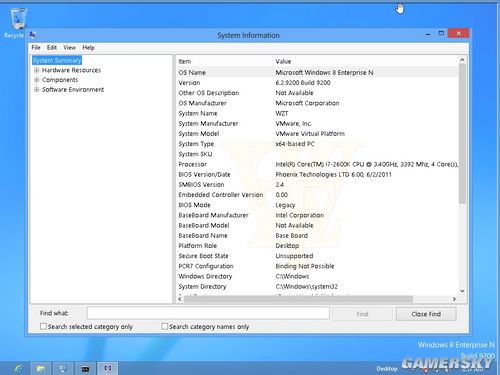Expand the Components tree node

[37, 80]
